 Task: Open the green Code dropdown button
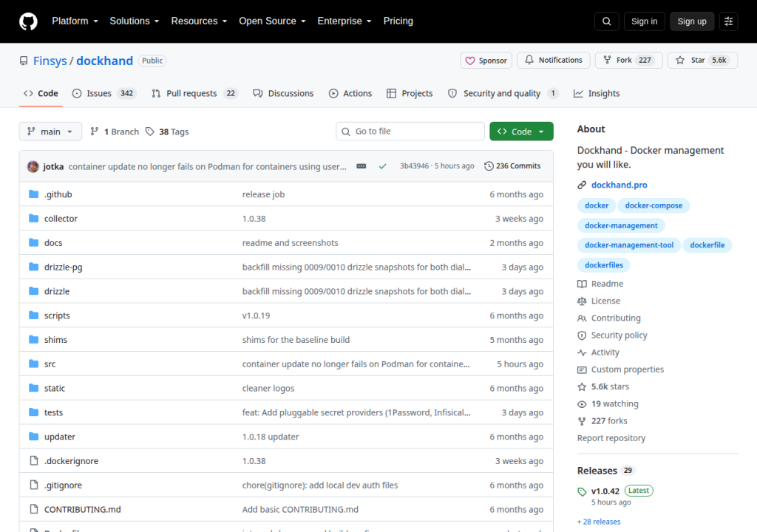coord(521,132)
